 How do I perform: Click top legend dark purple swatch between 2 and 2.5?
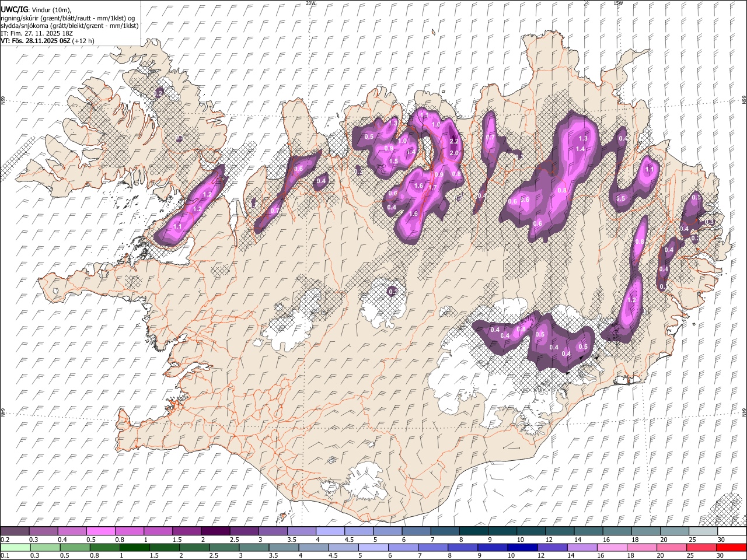coord(215,531)
